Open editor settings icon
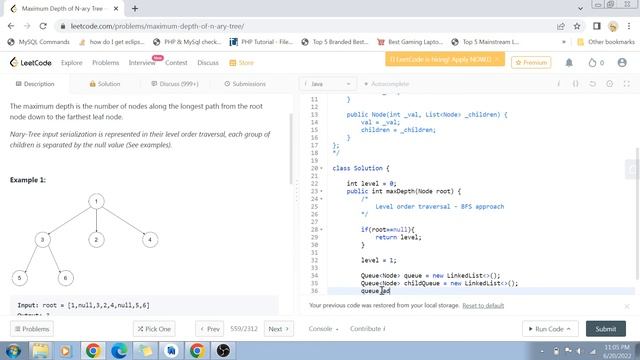This screenshot has height=360, width=640. [609, 84]
